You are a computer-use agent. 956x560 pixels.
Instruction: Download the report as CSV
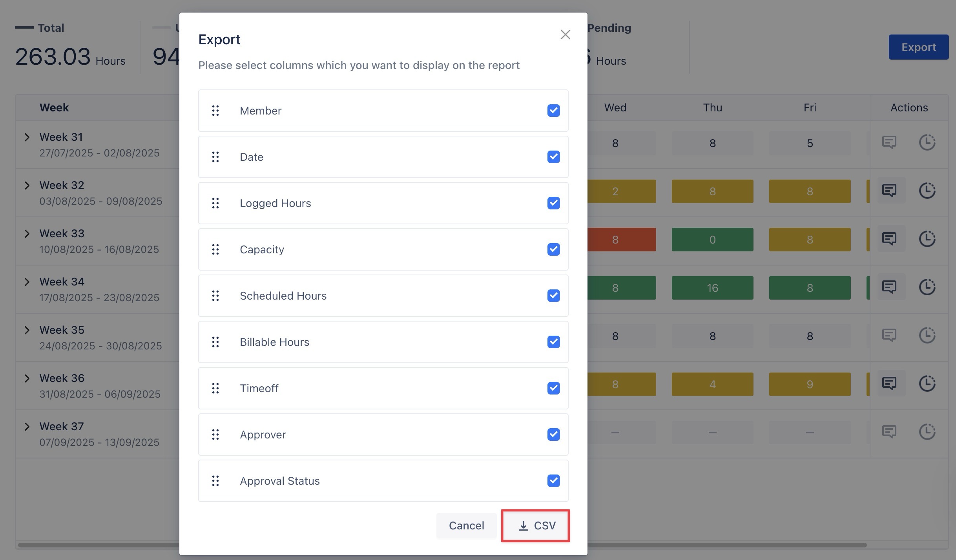[x=536, y=526]
